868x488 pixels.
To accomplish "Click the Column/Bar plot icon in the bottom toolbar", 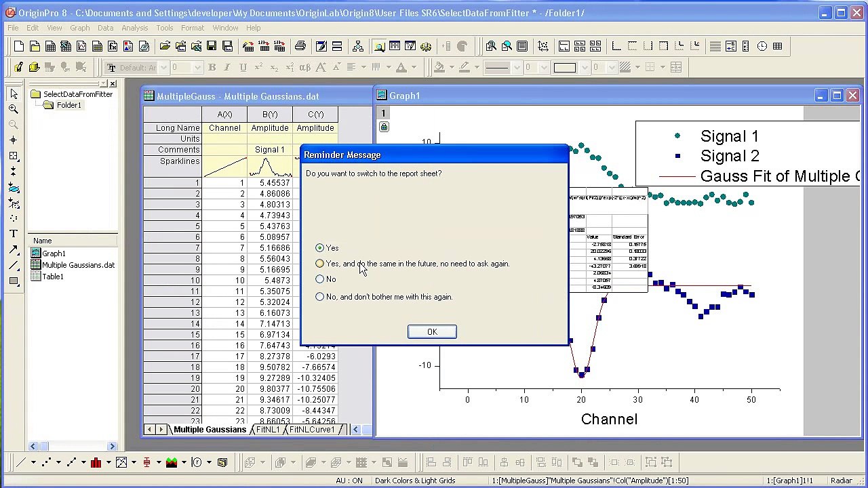I will (x=96, y=462).
